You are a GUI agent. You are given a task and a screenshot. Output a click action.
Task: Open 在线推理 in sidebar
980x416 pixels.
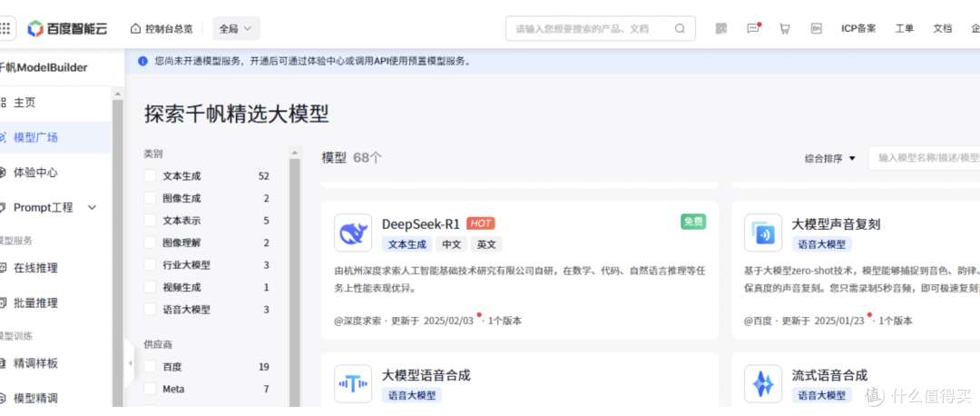coord(35,268)
